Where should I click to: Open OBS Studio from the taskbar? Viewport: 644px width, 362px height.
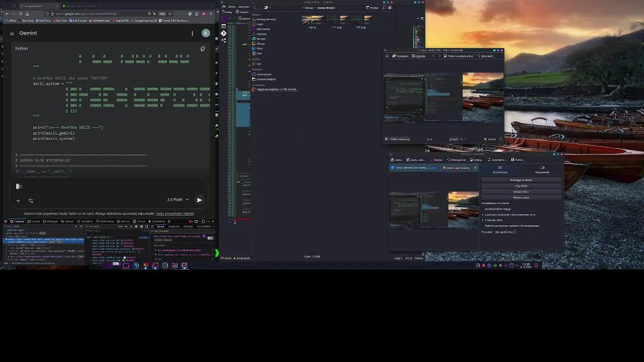pyautogui.click(x=165, y=265)
